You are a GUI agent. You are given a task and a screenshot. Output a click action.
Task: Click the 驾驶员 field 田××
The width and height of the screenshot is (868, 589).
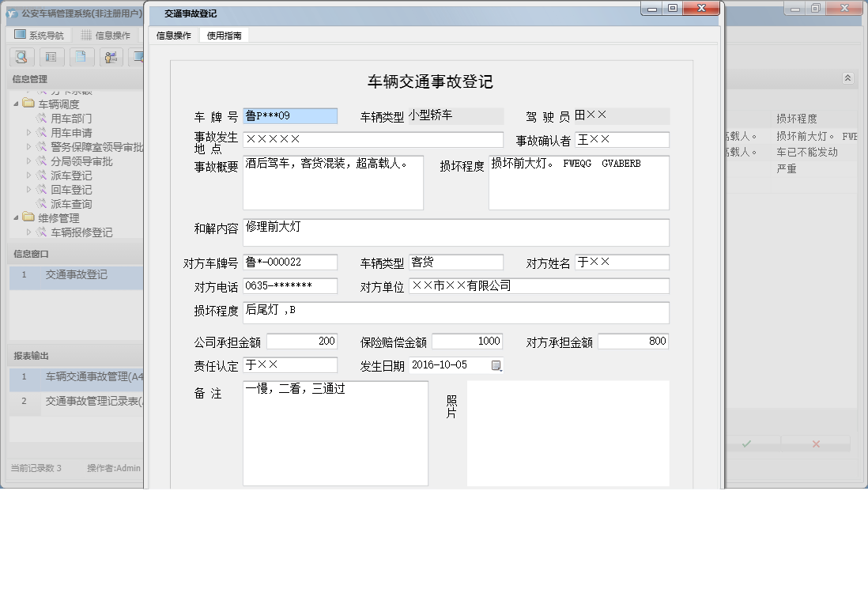621,116
